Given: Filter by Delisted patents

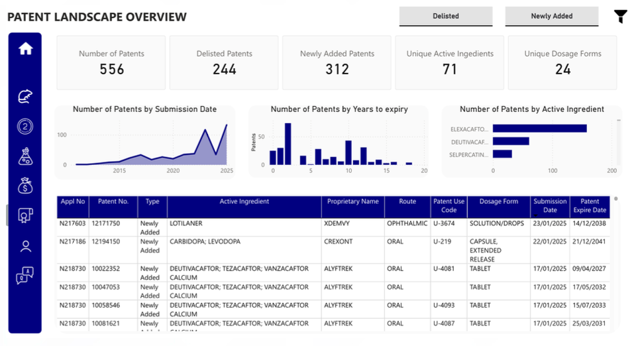Looking at the screenshot, I should (446, 16).
